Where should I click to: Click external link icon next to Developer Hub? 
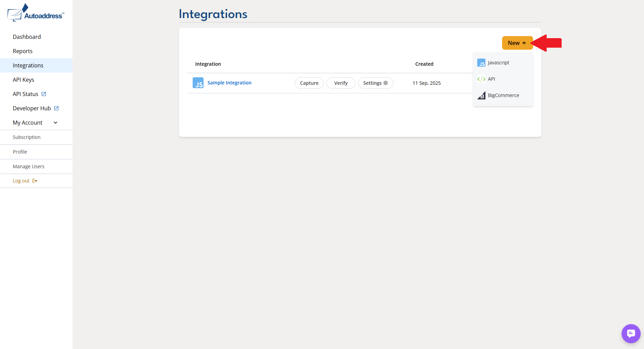(x=57, y=108)
